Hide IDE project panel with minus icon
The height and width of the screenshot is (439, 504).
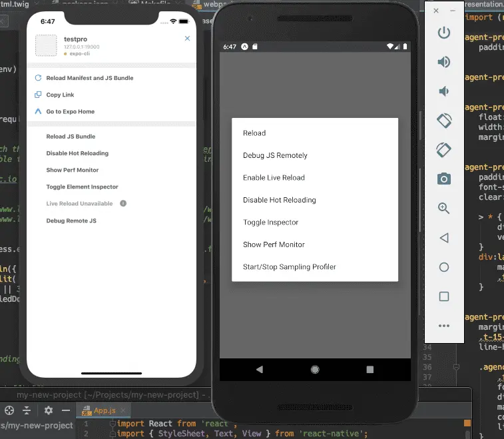pyautogui.click(x=66, y=410)
